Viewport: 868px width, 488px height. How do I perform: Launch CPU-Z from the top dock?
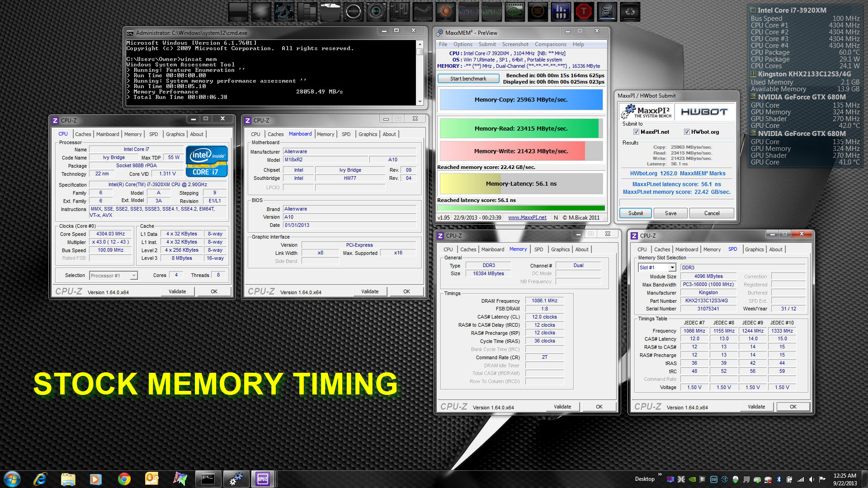pos(468,11)
